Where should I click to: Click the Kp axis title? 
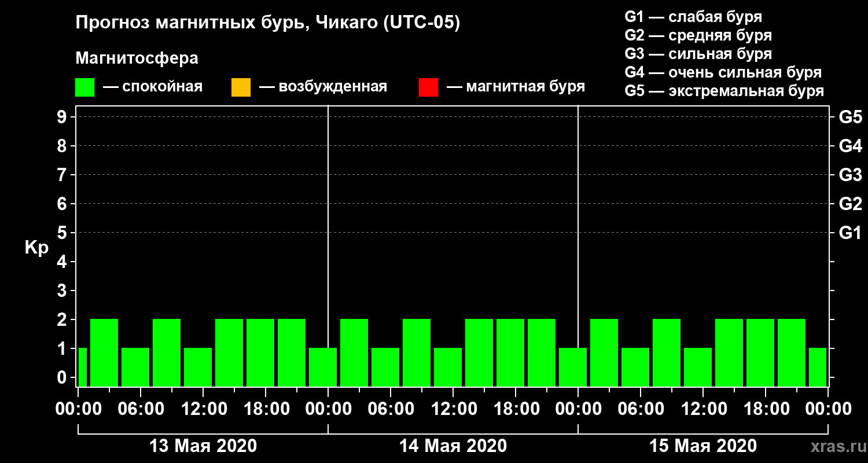point(36,248)
